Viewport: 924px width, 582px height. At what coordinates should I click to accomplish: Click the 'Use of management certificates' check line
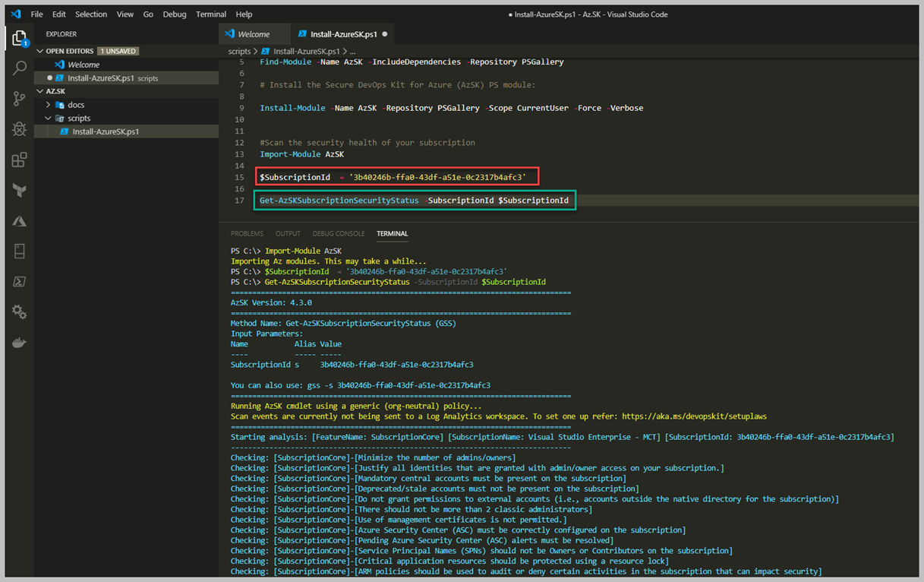(399, 520)
